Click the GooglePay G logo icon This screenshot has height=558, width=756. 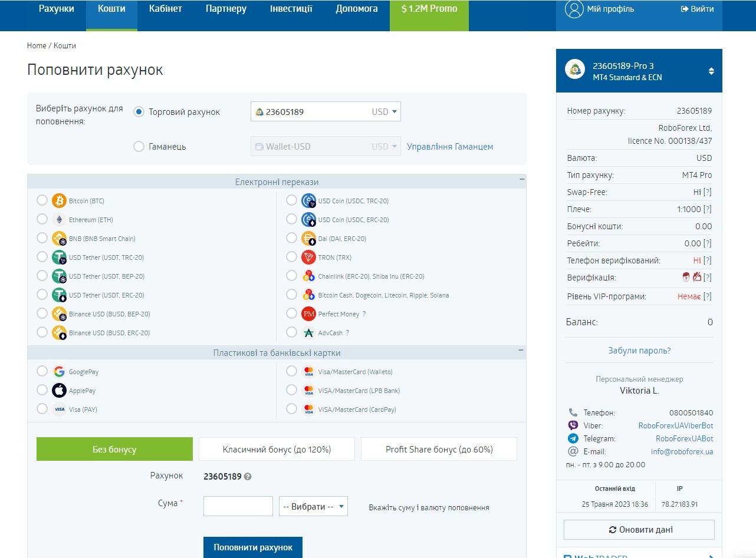click(59, 372)
